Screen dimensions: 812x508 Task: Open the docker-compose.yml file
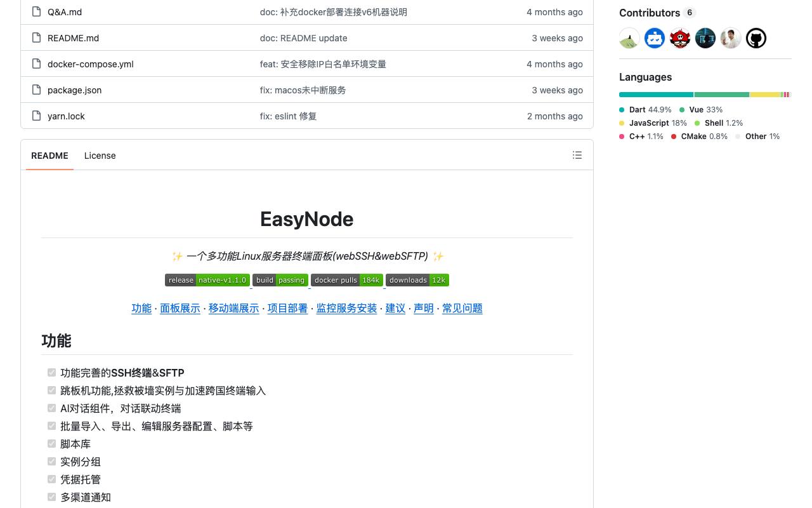coord(91,64)
